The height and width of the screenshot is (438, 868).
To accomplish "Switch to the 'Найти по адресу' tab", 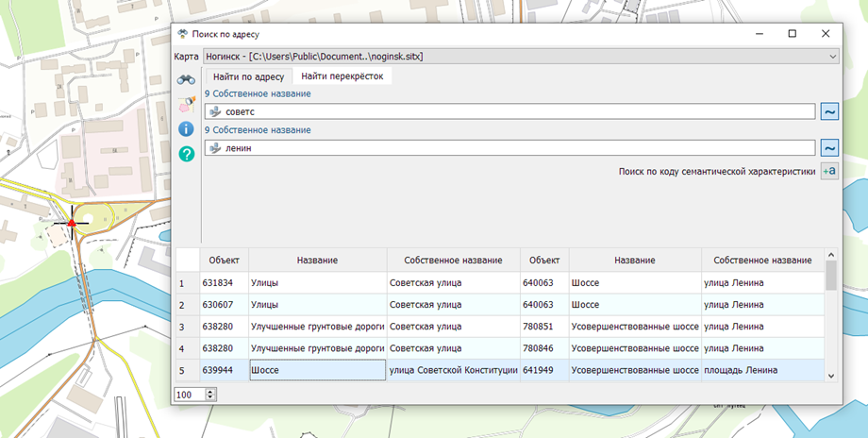I will pos(248,76).
